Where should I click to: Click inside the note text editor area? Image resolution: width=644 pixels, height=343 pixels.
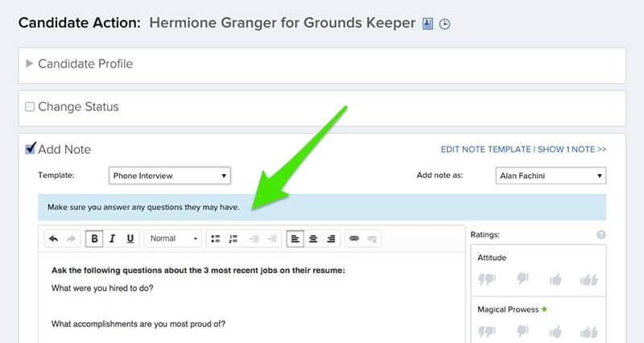(x=251, y=298)
